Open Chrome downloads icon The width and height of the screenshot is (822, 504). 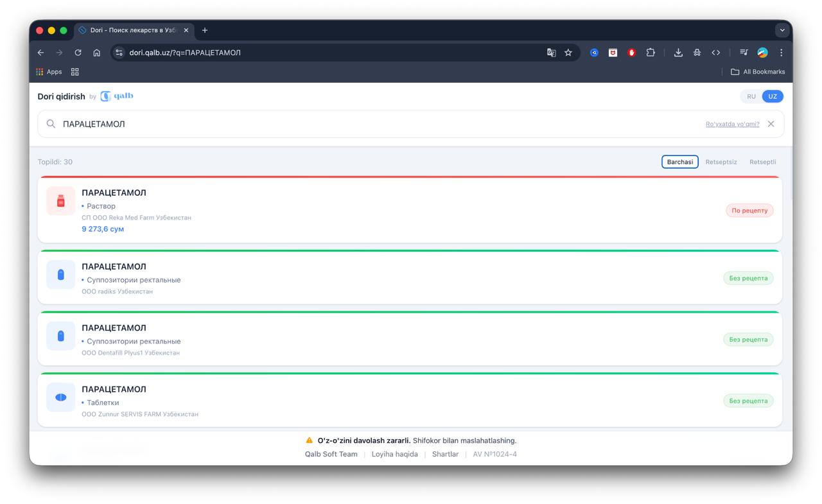pos(678,53)
